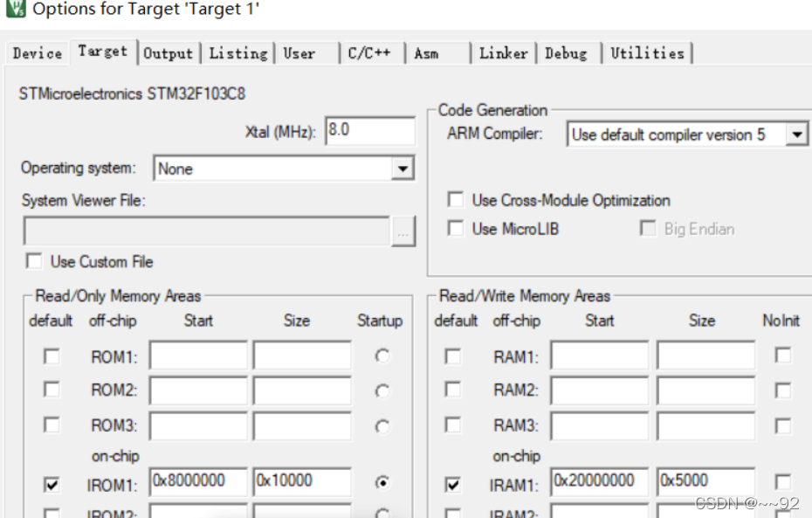Open the Output tab
Viewport: 812px width, 518px height.
[x=168, y=52]
